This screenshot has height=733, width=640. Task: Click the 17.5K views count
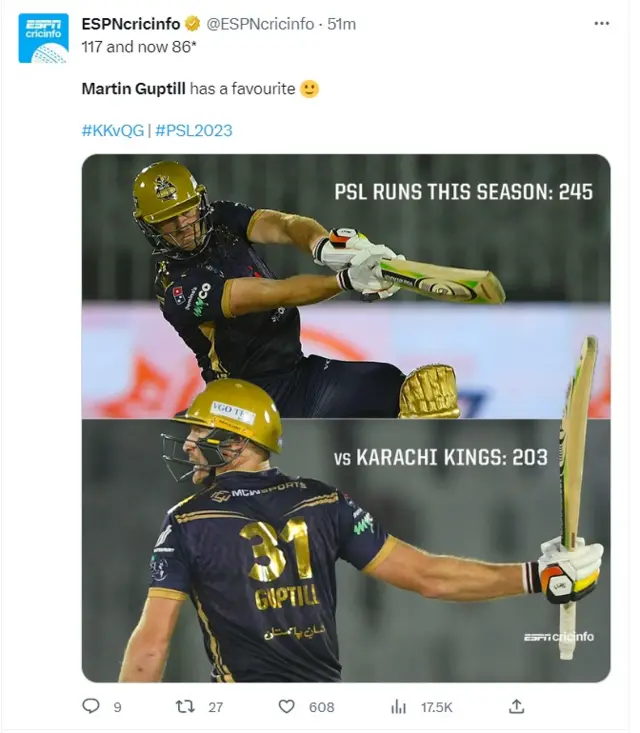click(x=436, y=707)
